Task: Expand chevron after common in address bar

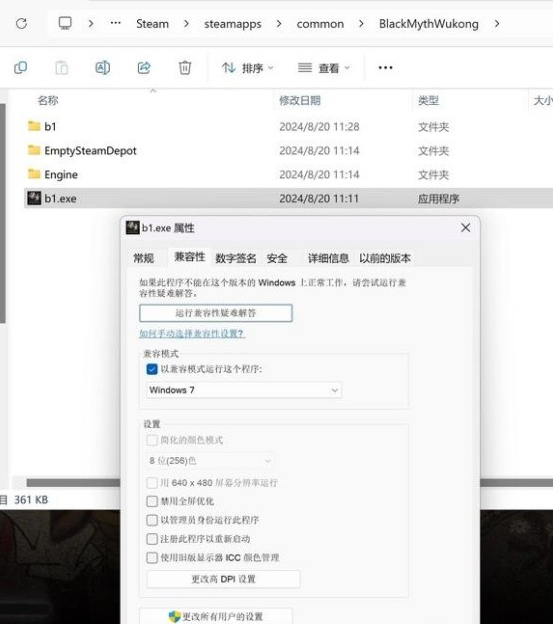Action: tap(361, 24)
